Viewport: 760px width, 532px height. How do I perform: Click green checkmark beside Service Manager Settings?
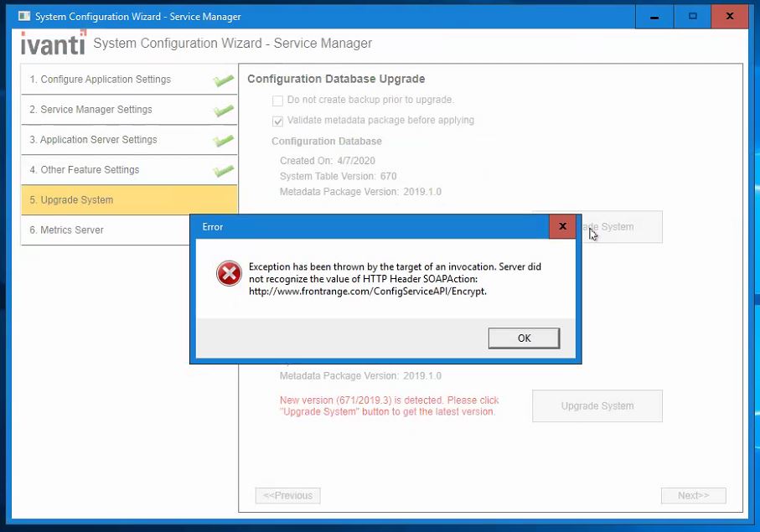[x=223, y=111]
